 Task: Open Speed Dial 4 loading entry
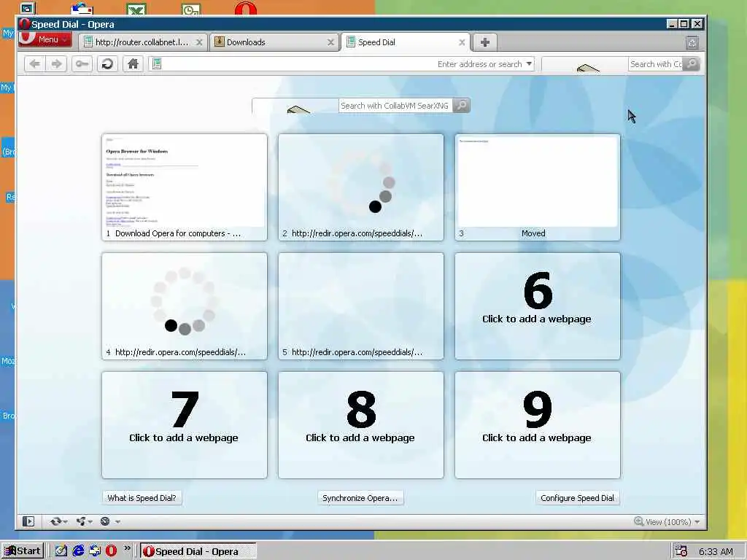pyautogui.click(x=185, y=306)
